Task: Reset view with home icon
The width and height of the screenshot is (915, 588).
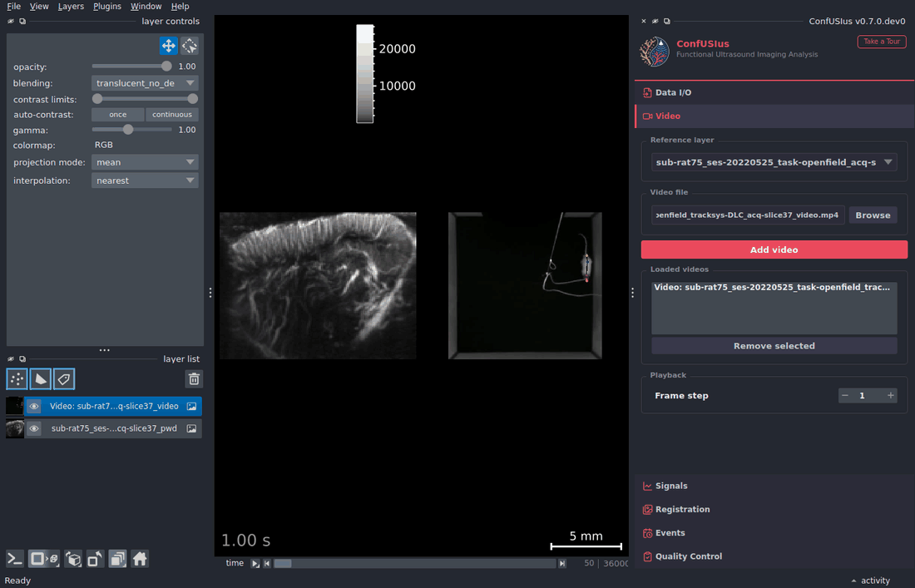Action: coord(140,559)
